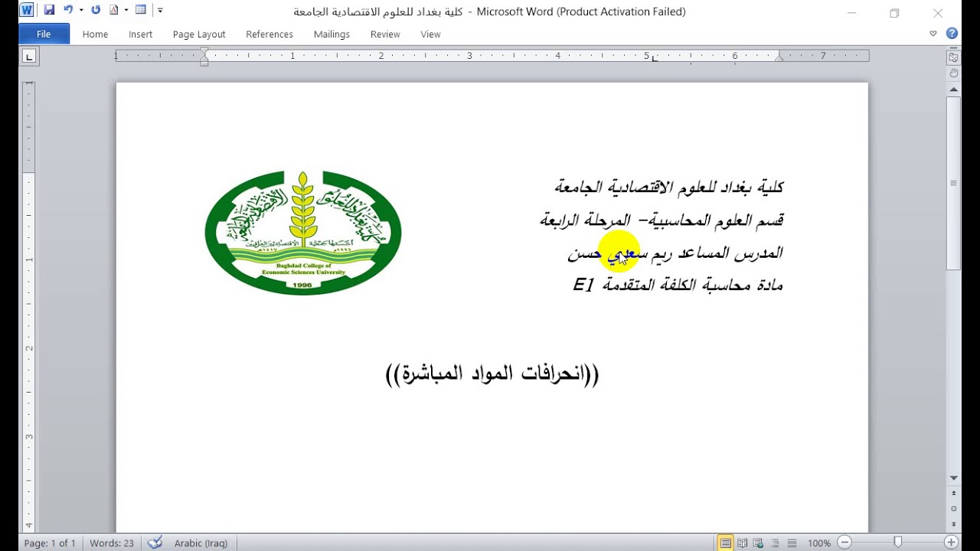Open Customize Quick Access Toolbar dropdown
Screen dimensions: 980x551
(160, 11)
